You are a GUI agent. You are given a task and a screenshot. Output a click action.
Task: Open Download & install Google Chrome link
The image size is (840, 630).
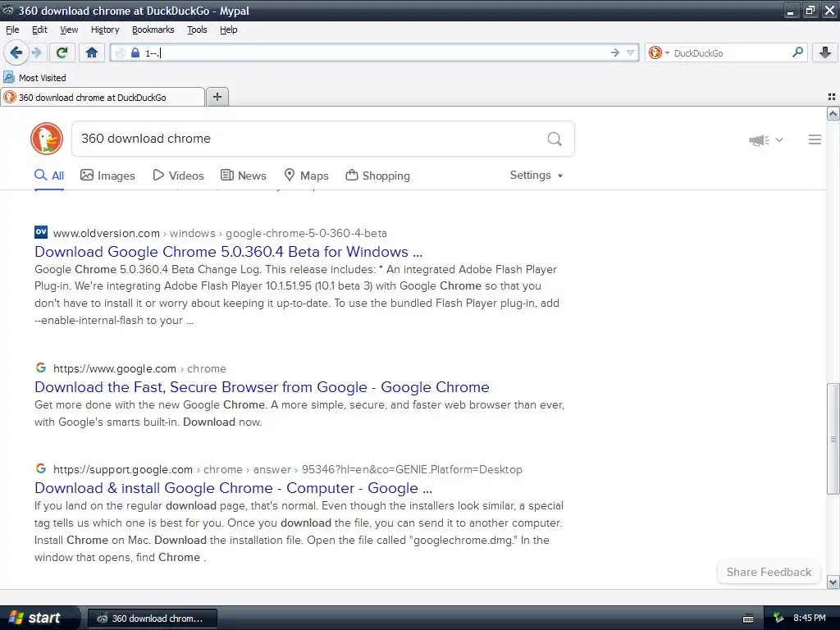click(x=233, y=488)
